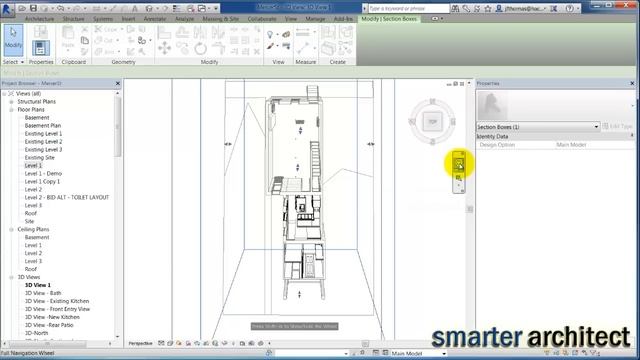Image resolution: width=640 pixels, height=360 pixels.
Task: Collapse the Ceiling Plans node
Action: tap(11, 229)
